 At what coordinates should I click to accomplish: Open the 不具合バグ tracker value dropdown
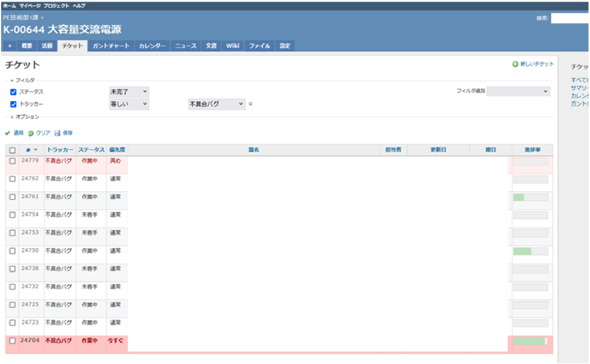coord(216,104)
